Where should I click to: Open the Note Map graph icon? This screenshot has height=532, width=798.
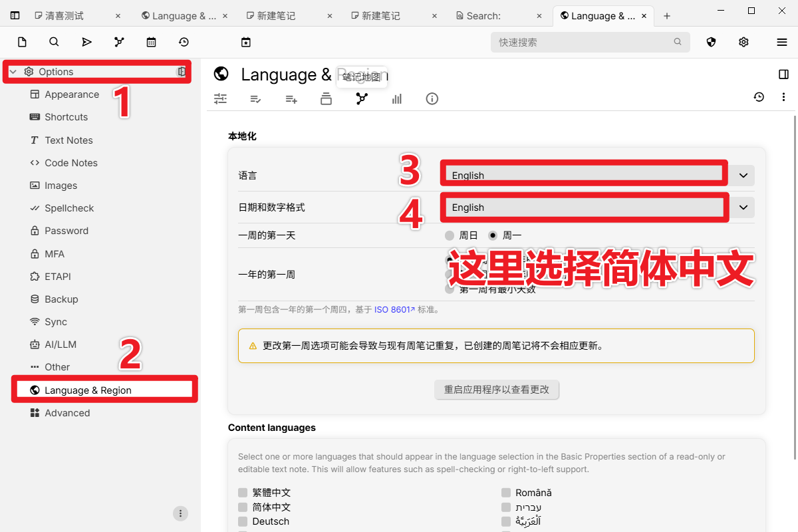361,98
